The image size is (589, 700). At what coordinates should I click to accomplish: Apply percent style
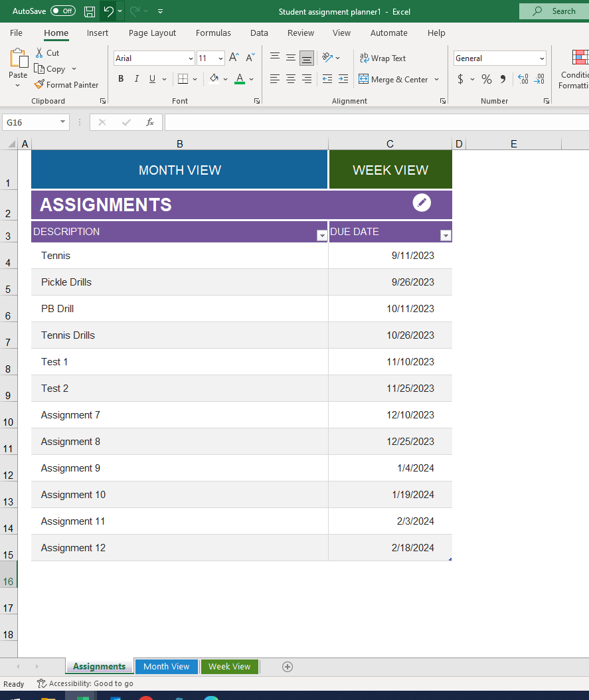(486, 79)
